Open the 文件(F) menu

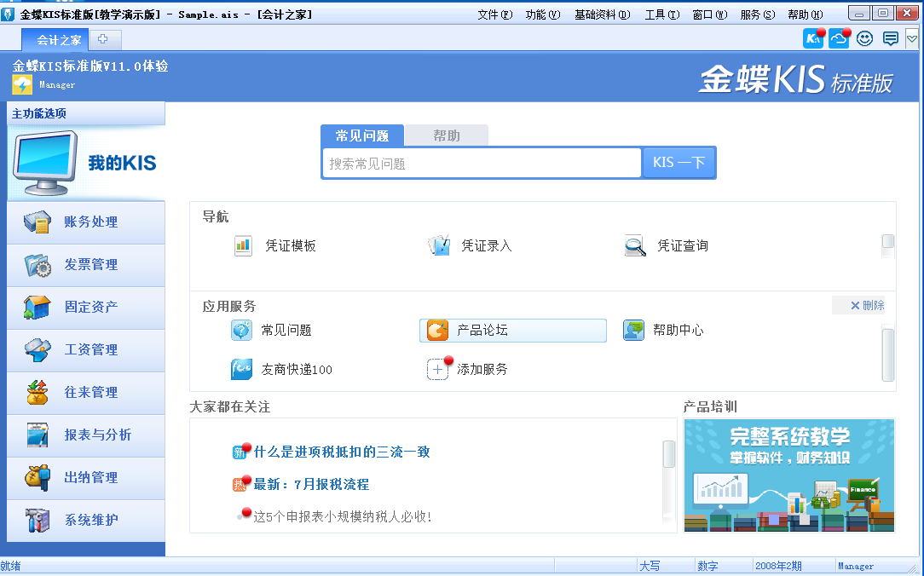click(495, 14)
